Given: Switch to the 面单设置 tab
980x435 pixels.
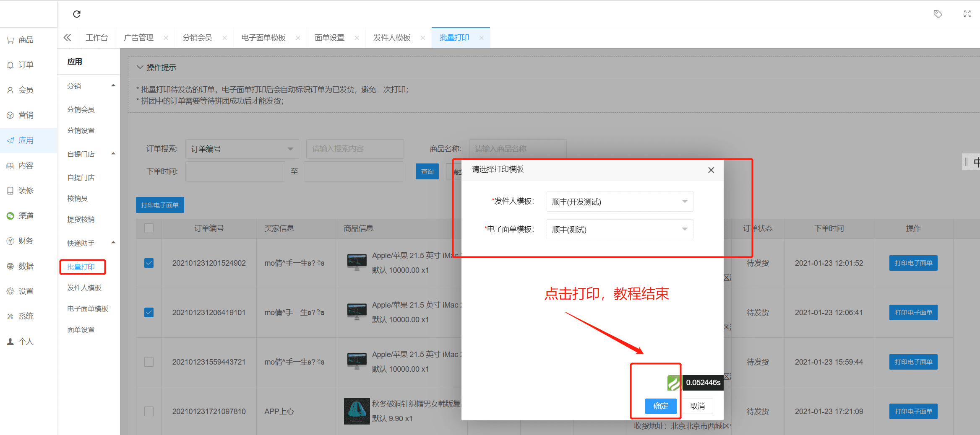Looking at the screenshot, I should click(x=329, y=38).
